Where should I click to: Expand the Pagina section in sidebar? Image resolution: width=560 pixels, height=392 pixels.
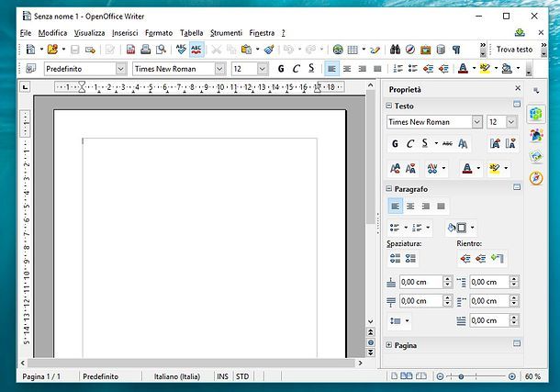coord(389,345)
